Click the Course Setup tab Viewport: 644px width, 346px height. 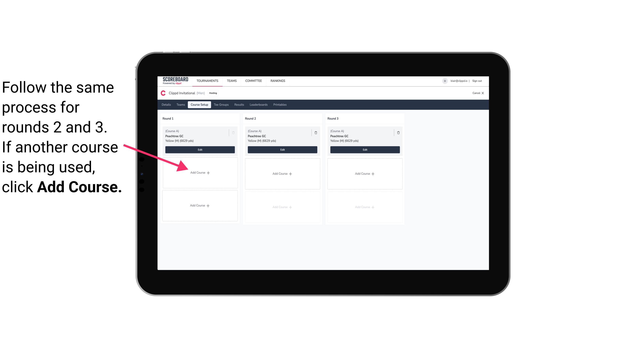(x=199, y=105)
